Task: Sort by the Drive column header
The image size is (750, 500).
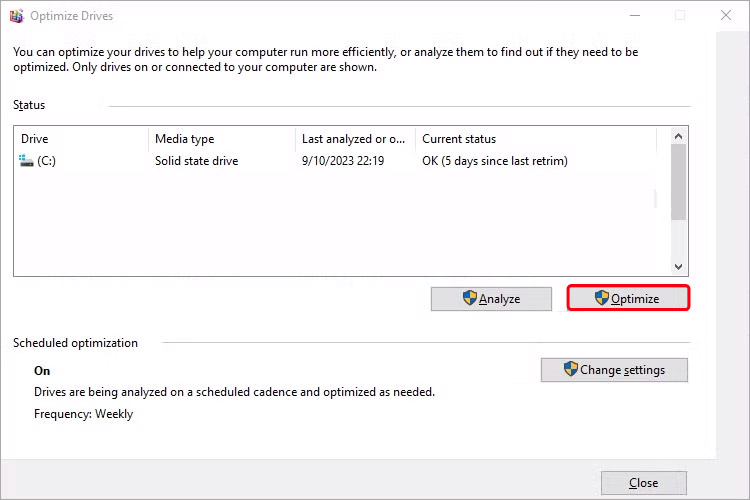Action: pyautogui.click(x=82, y=139)
